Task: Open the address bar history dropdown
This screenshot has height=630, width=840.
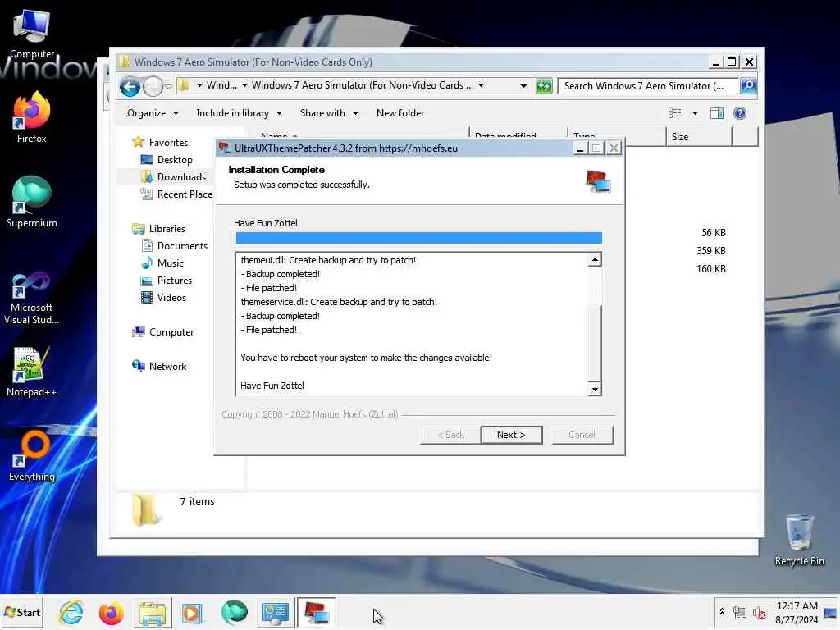Action: click(523, 85)
